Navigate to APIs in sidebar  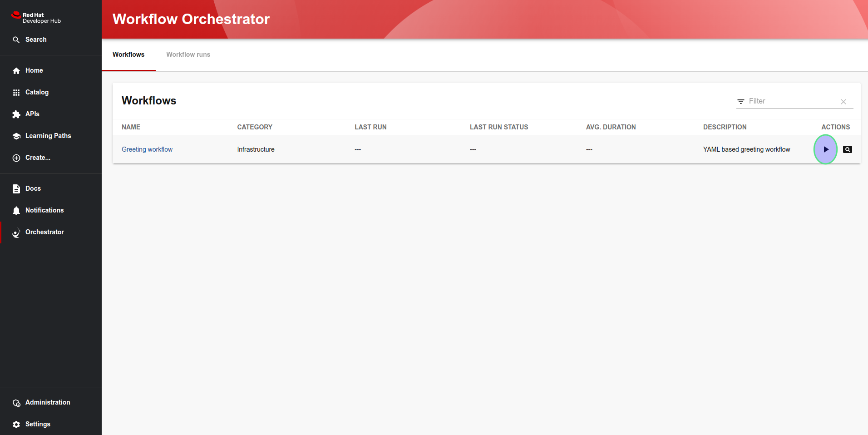(32, 114)
